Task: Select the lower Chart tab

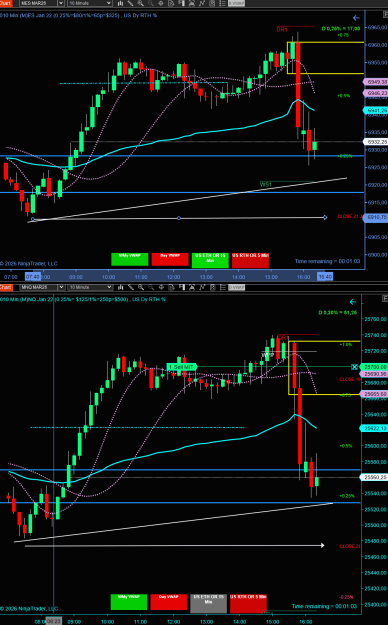Action: tap(6, 287)
